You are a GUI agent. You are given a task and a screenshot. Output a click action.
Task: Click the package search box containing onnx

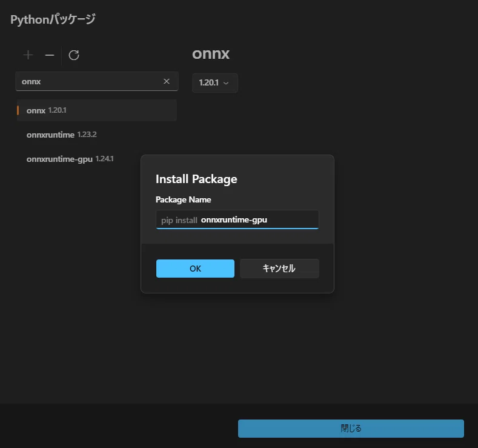(97, 81)
